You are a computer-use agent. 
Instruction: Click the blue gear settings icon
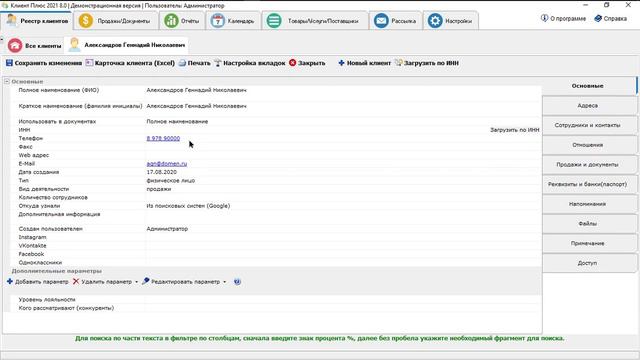tap(435, 21)
